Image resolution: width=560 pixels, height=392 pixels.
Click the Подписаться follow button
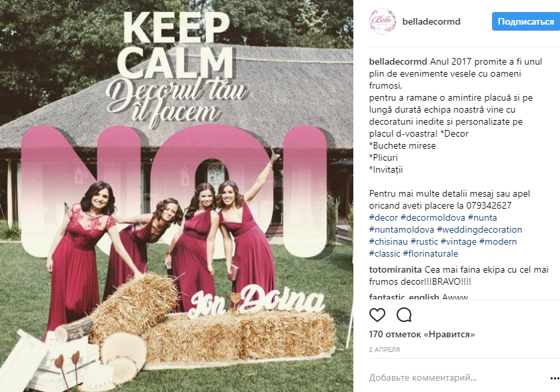point(526,21)
